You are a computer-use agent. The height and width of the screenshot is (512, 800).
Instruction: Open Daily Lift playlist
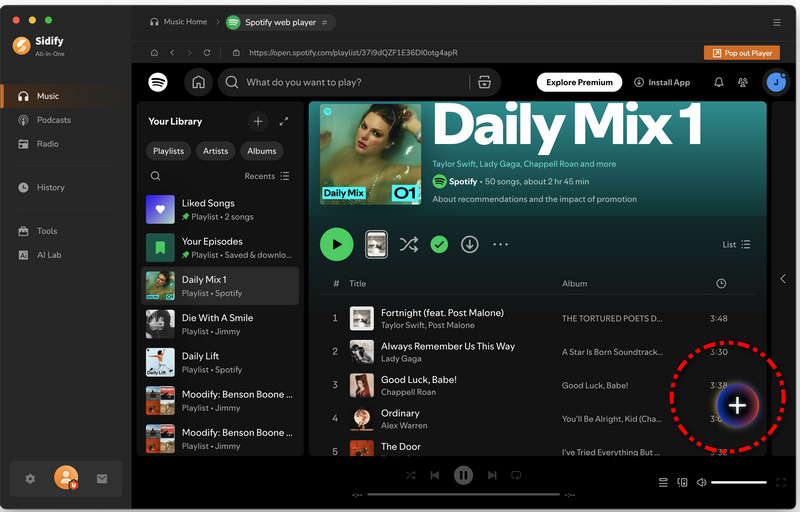(x=220, y=363)
